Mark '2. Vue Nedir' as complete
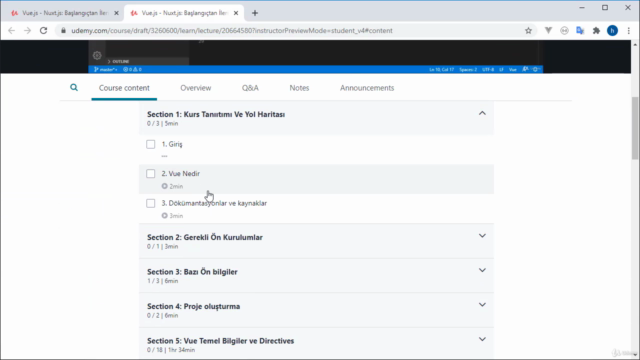 click(x=151, y=173)
